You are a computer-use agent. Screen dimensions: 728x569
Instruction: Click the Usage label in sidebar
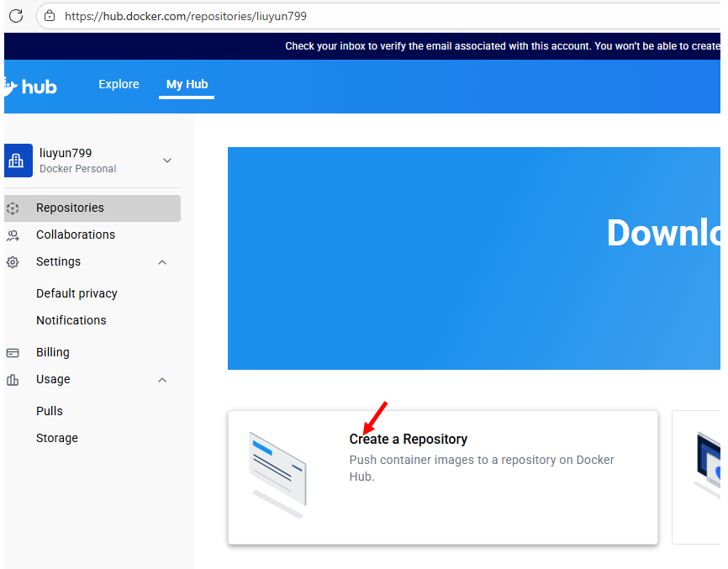pyautogui.click(x=54, y=380)
